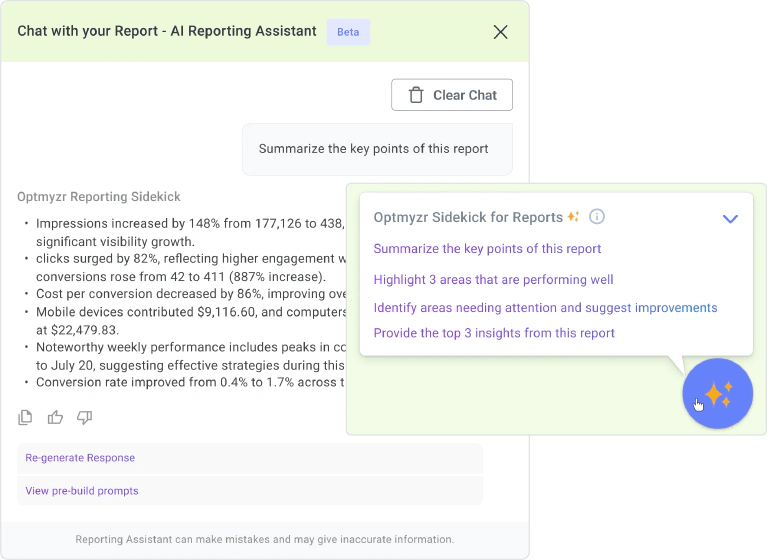Copy the response with the copy icon
The image size is (767, 560).
[x=25, y=417]
